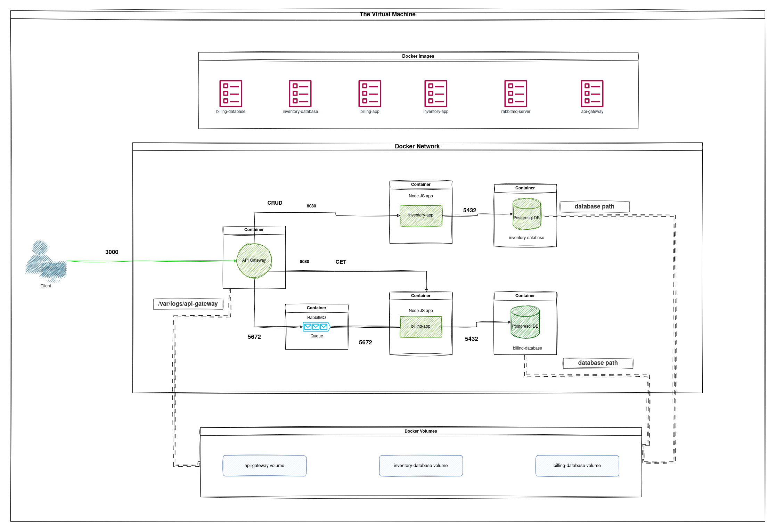Click the Docker Images header
Screen dimensions: 776x532
click(418, 56)
